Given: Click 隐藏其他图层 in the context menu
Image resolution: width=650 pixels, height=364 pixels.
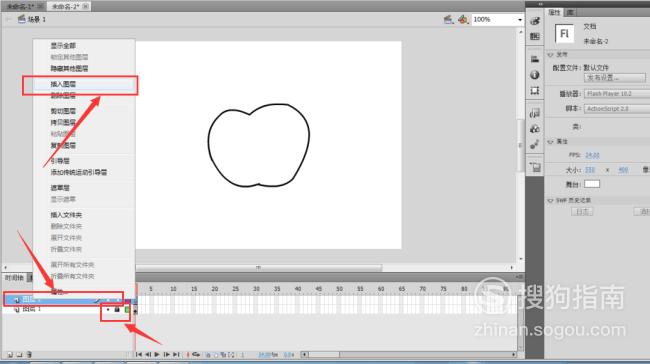Looking at the screenshot, I should pyautogui.click(x=69, y=68).
